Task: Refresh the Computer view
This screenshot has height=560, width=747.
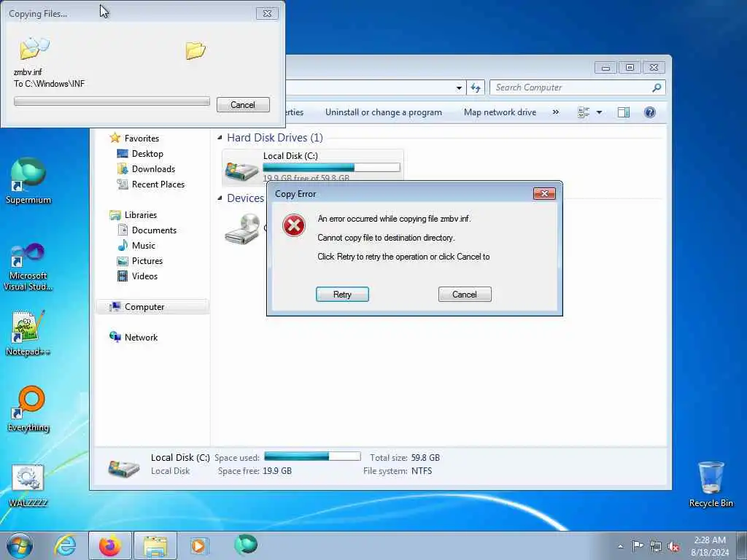Action: coord(476,87)
